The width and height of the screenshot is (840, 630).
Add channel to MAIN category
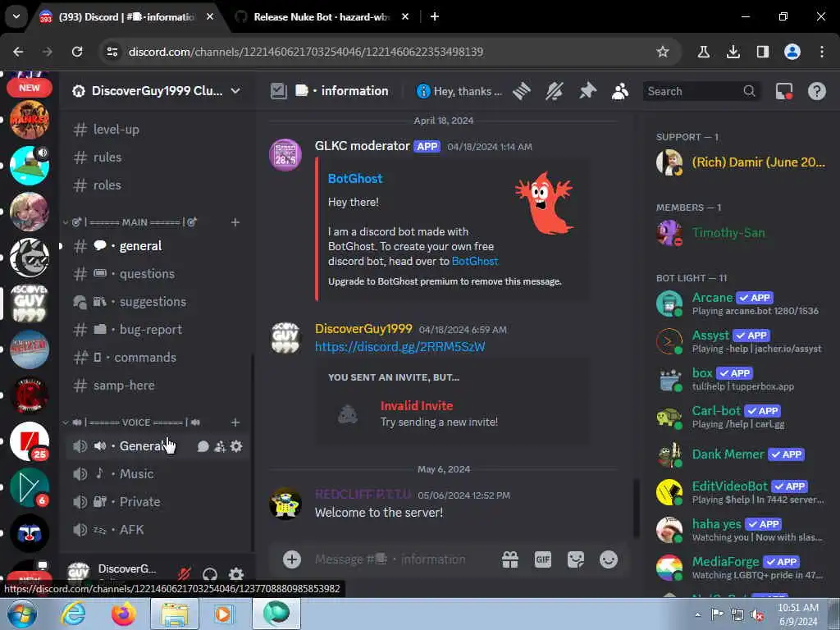(x=235, y=222)
